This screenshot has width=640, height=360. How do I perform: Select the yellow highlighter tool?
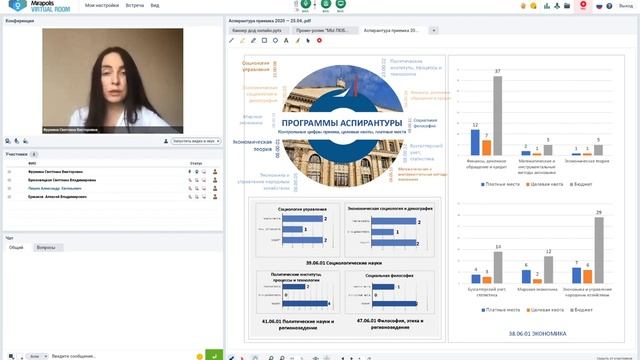tap(242, 40)
